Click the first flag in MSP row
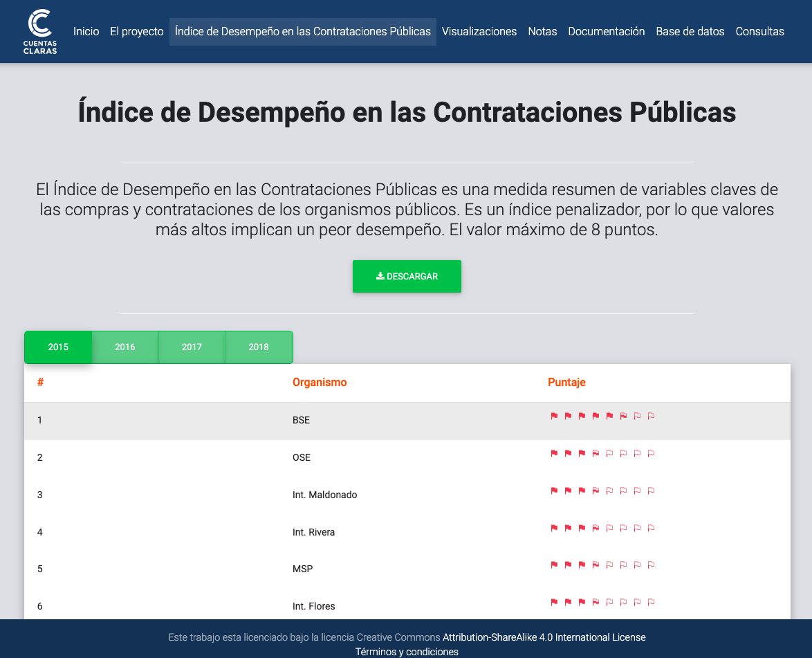The height and width of the screenshot is (658, 812). 554,565
